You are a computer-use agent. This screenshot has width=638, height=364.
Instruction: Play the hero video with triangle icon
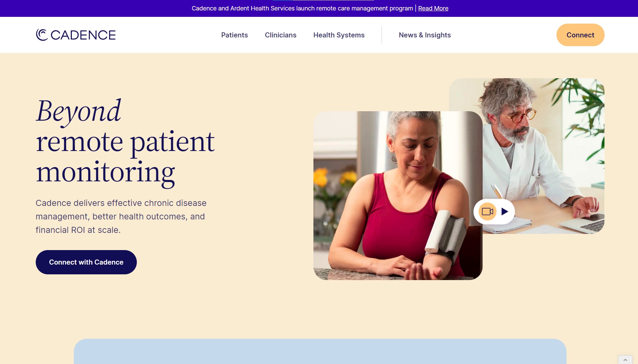tap(505, 212)
